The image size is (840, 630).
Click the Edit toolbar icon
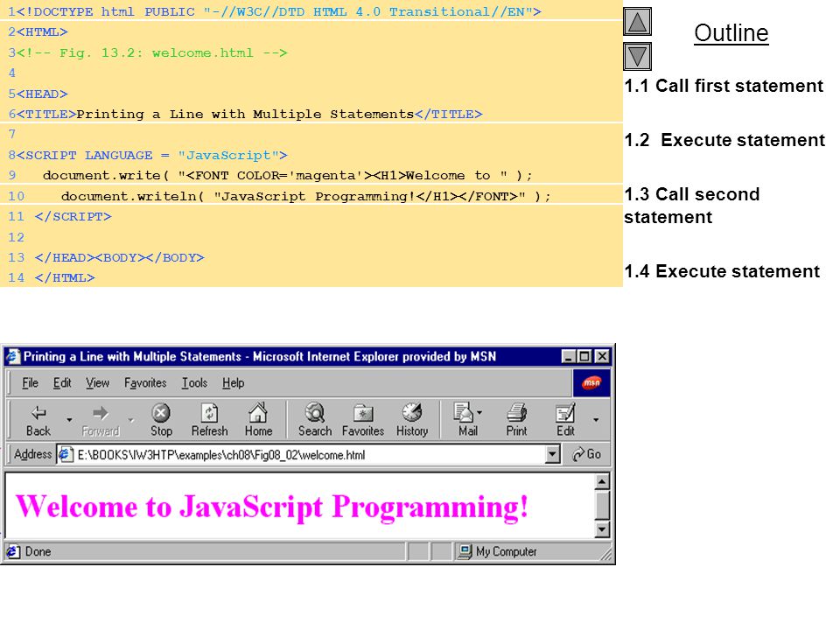click(565, 419)
